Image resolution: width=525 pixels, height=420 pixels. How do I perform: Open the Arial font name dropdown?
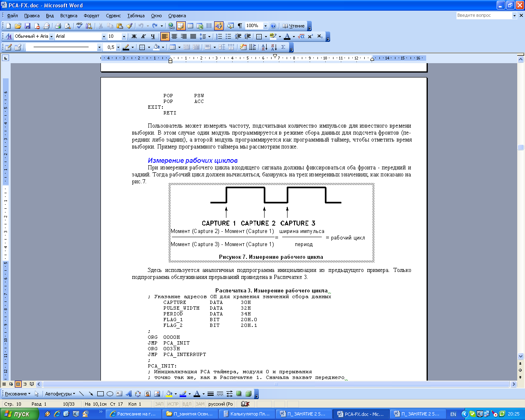point(104,37)
